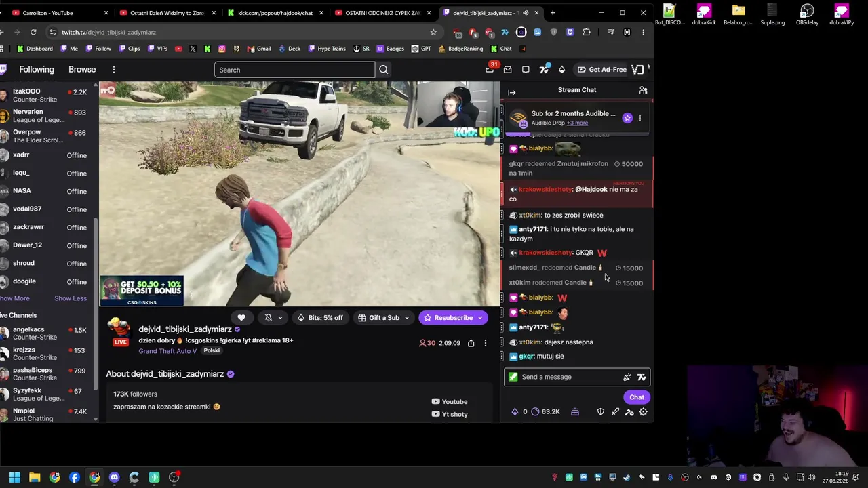Open the BadgeRanking bookmark

[461, 49]
